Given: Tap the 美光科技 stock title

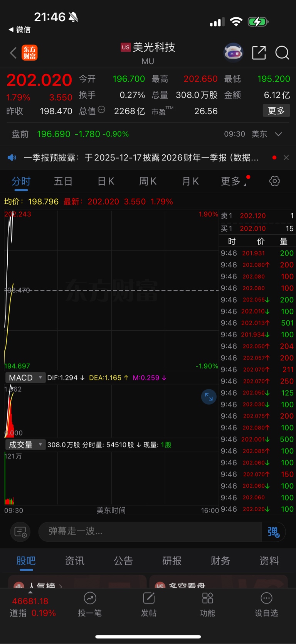Looking at the screenshot, I should coord(154,47).
